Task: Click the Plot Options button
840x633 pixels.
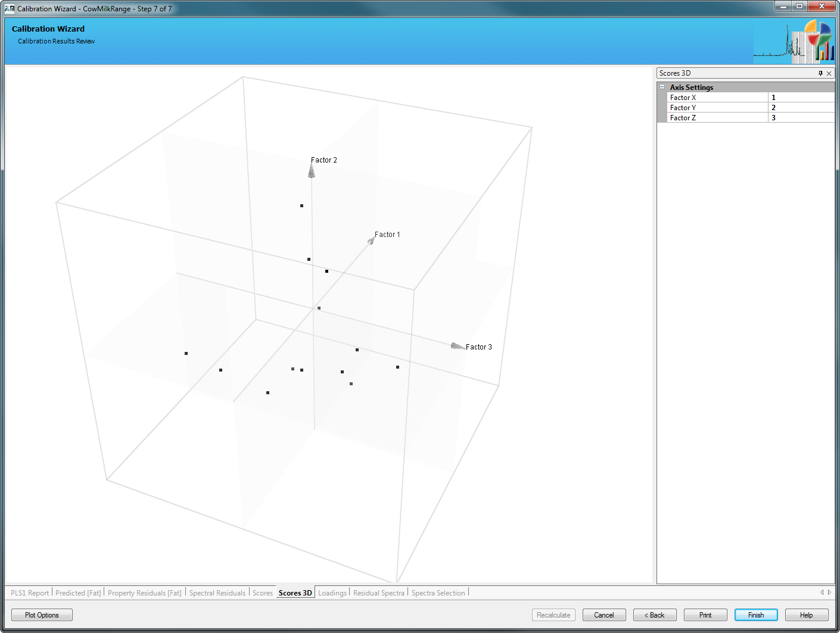Action: 42,615
